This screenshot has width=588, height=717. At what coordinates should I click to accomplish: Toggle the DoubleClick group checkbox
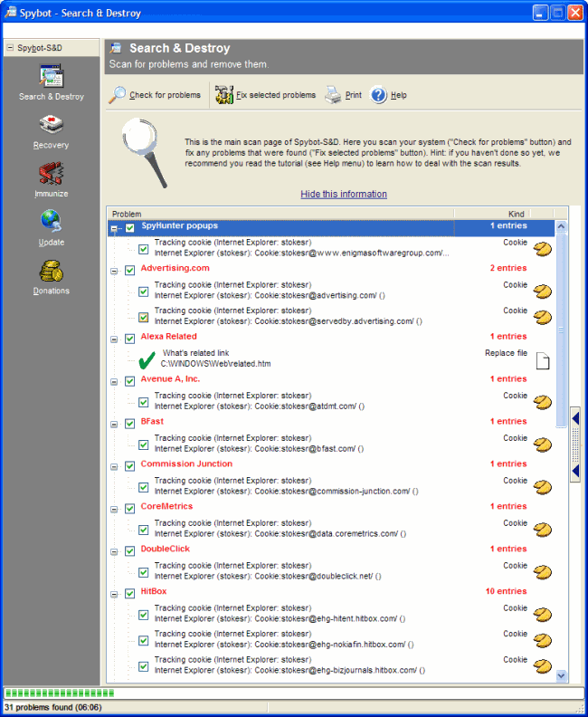(x=130, y=550)
